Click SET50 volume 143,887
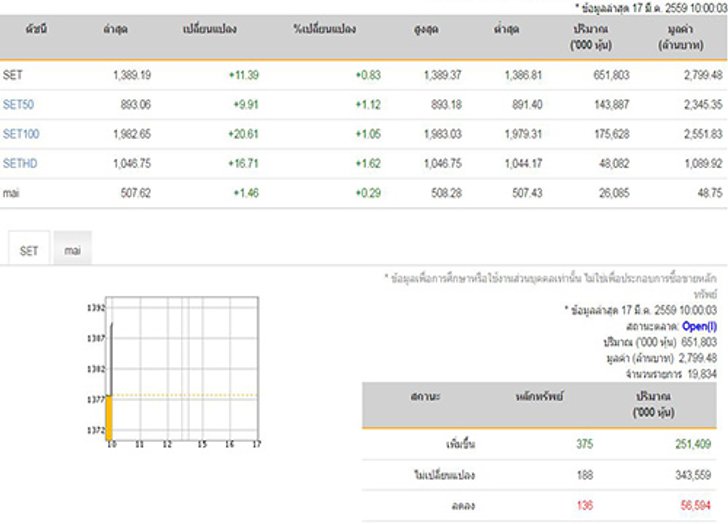Image resolution: width=728 pixels, height=524 pixels. coord(612,104)
